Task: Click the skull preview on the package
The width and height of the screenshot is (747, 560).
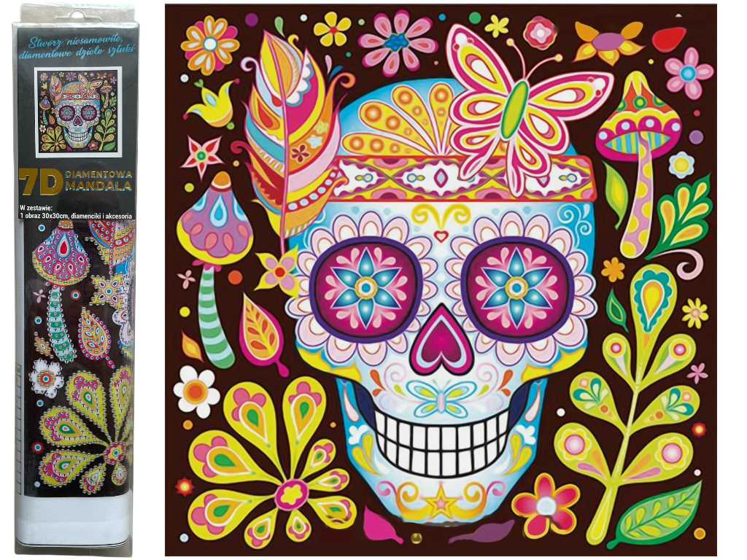Action: tap(77, 112)
